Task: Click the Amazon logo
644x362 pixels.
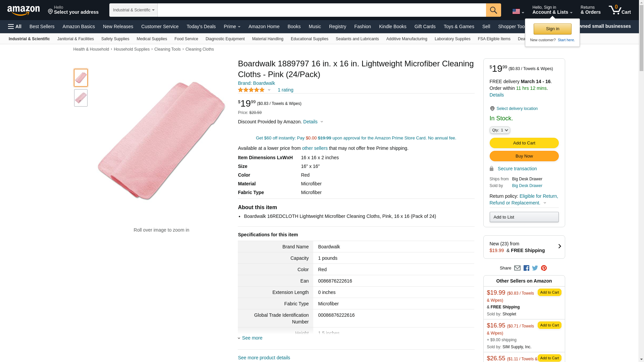Action: click(23, 10)
